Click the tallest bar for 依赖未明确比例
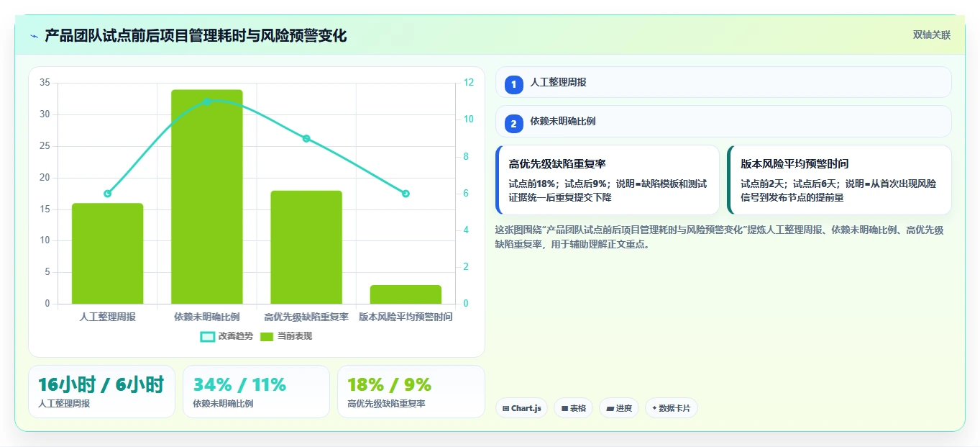 [x=207, y=197]
